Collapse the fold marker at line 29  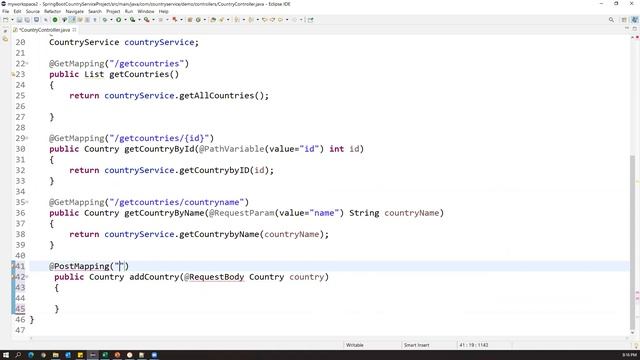27,138
